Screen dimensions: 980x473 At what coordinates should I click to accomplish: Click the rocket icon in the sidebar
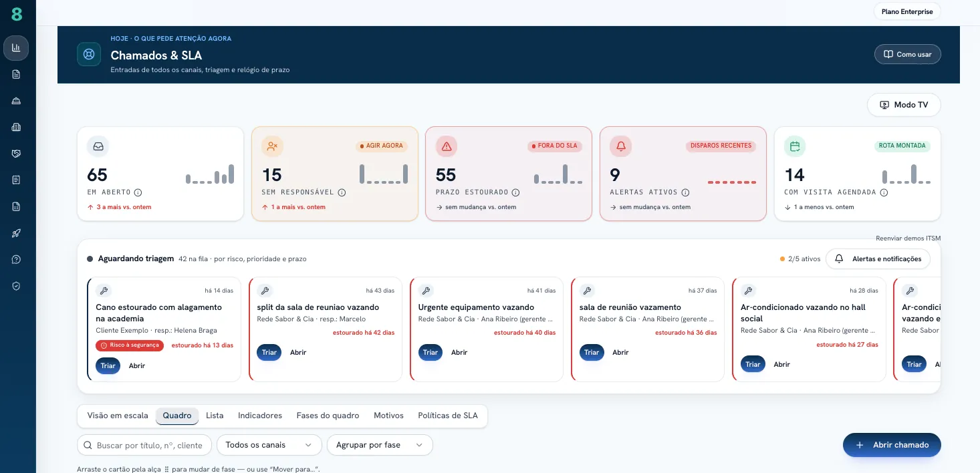pos(16,233)
